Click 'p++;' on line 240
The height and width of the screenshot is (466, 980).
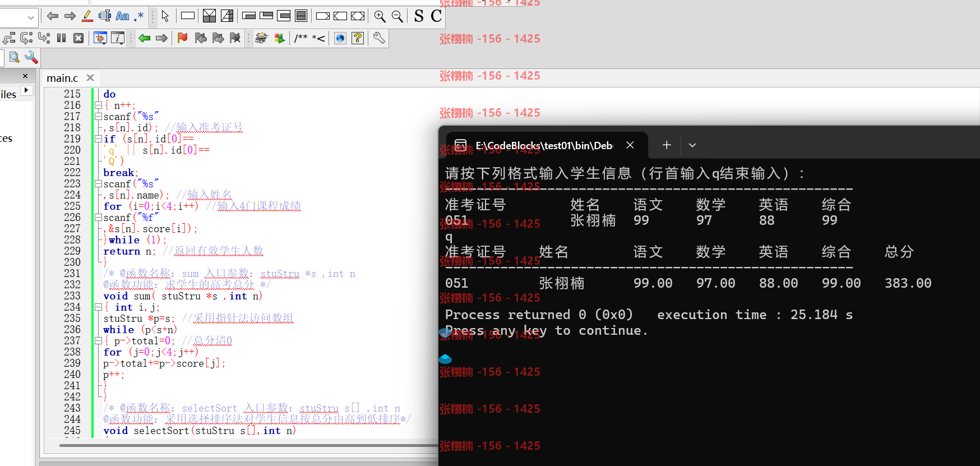click(114, 375)
